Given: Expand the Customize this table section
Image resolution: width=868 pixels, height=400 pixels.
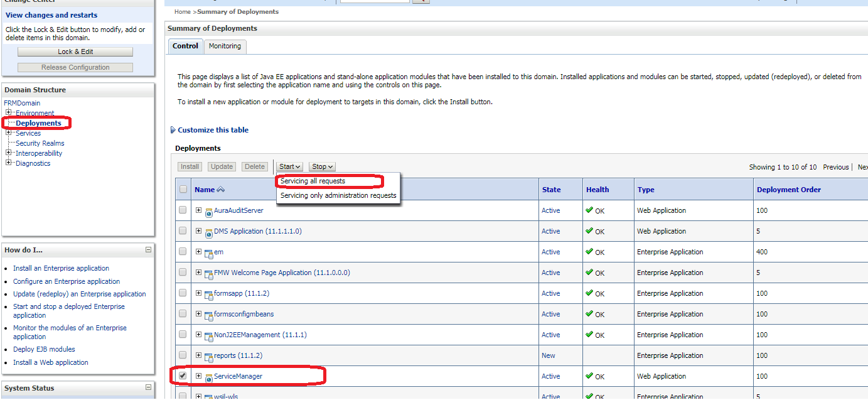Looking at the screenshot, I should coord(173,130).
